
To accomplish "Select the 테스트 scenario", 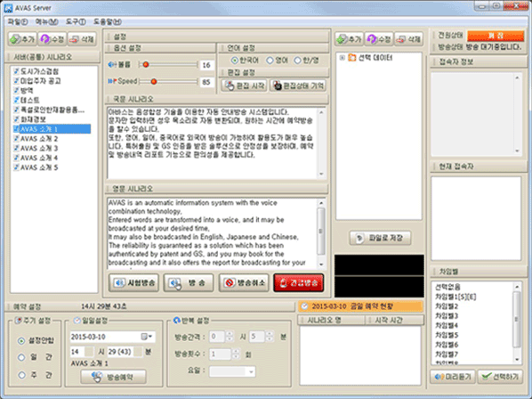I will [x=26, y=100].
